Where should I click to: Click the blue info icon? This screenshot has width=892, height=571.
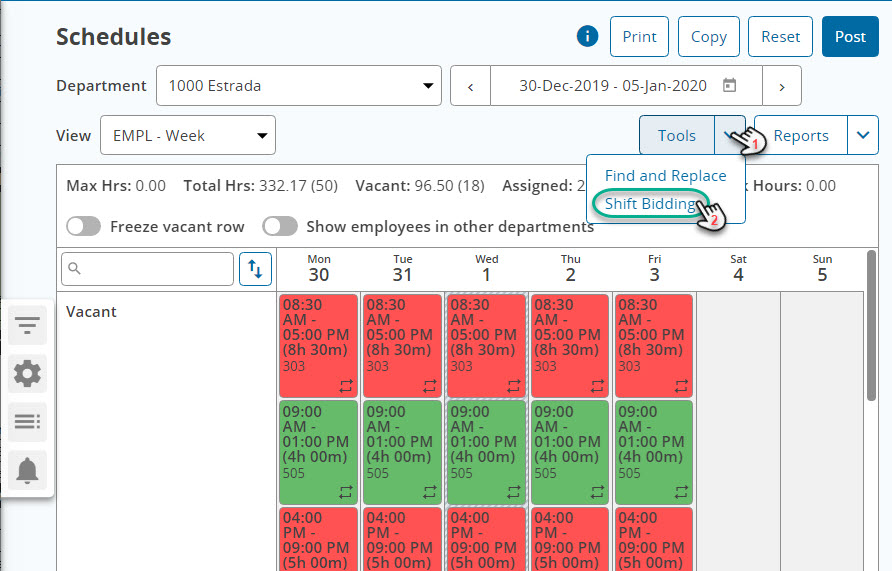587,36
